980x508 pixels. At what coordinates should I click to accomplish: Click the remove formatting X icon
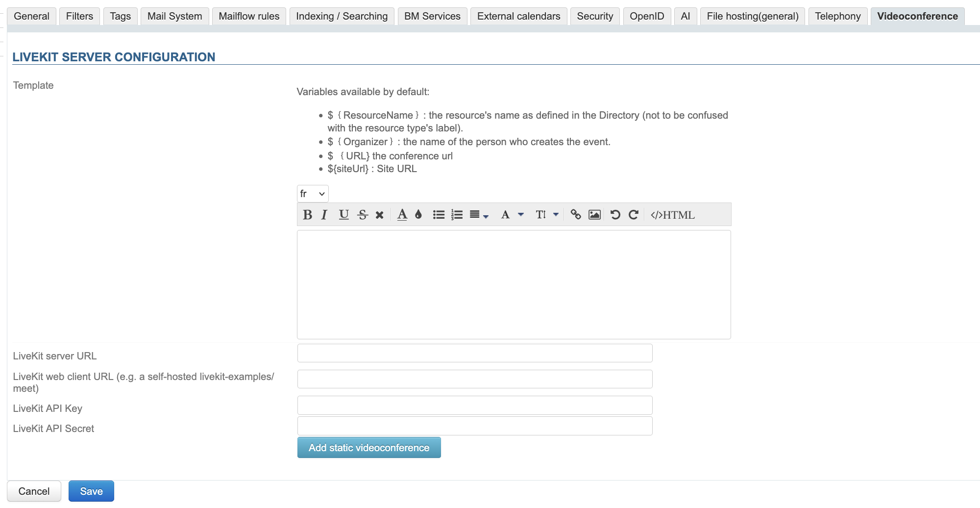point(379,215)
